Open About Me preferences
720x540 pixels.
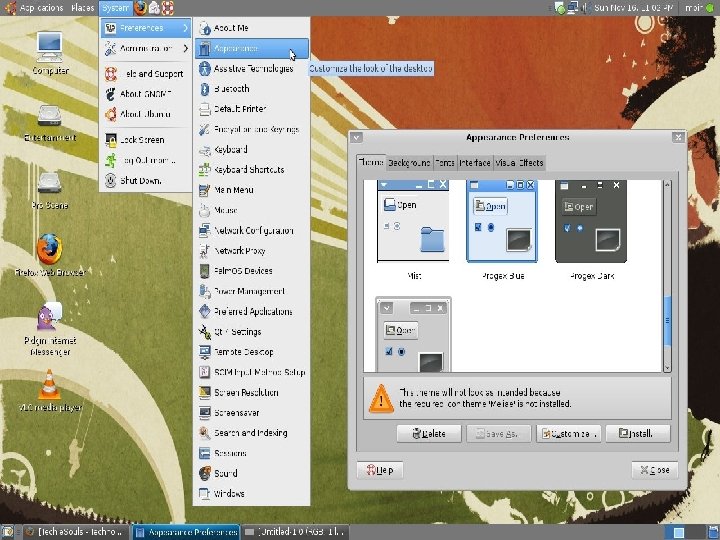tap(252, 28)
